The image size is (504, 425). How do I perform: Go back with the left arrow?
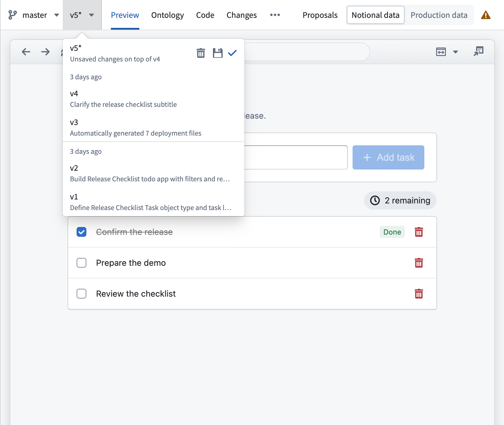(x=26, y=52)
